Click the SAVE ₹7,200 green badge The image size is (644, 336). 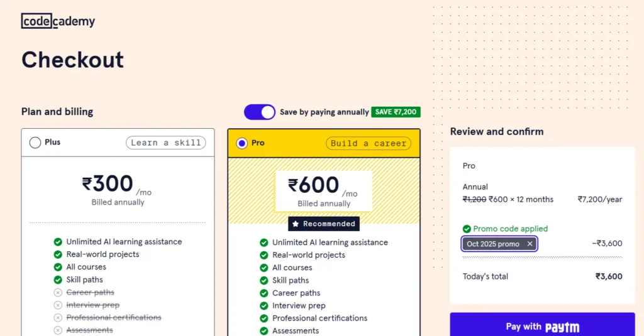coord(396,112)
